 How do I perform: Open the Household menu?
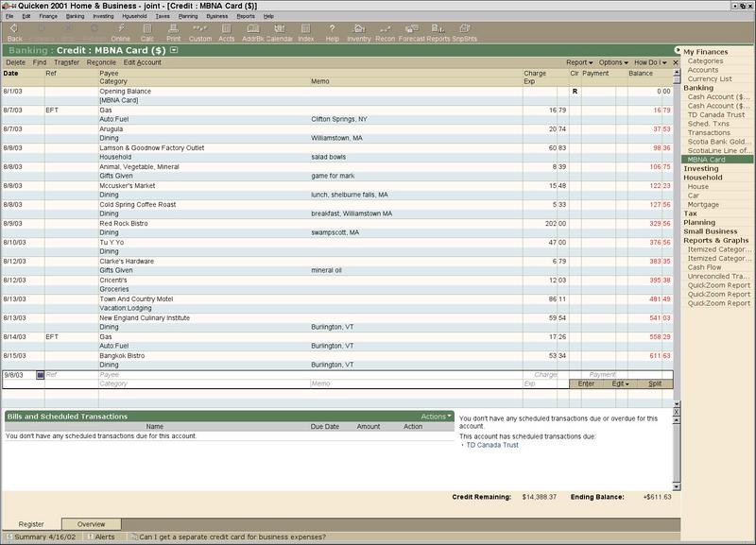pos(134,16)
